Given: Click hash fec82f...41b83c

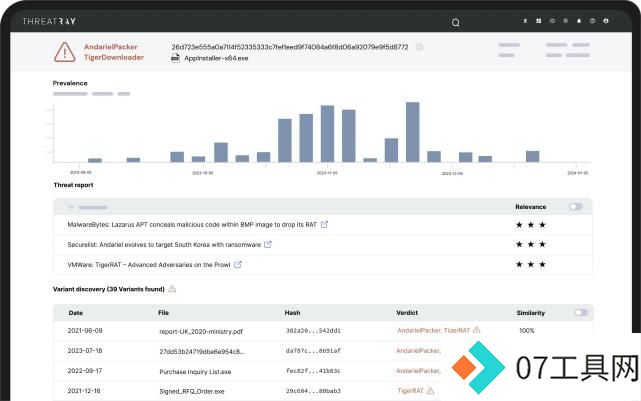Looking at the screenshot, I should click(x=313, y=371).
